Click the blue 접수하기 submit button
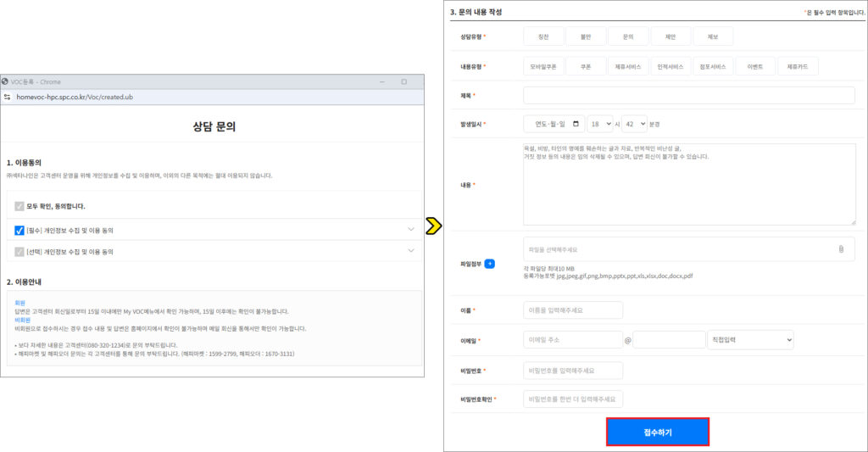This screenshot has width=868, height=452. coord(657,432)
